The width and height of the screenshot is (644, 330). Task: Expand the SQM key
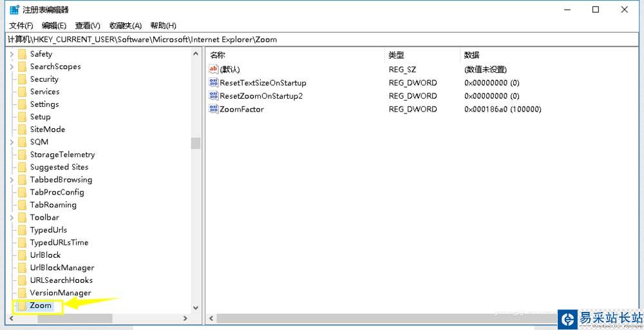12,142
